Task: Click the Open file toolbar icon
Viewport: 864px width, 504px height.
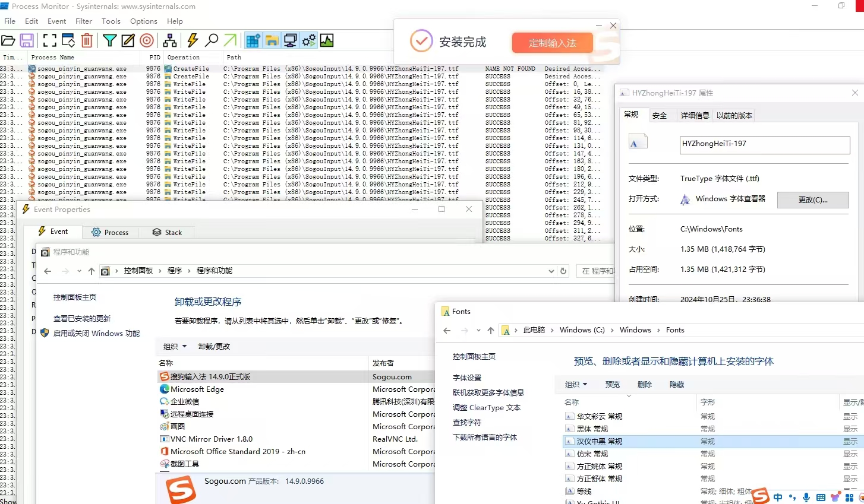Action: 8,40
